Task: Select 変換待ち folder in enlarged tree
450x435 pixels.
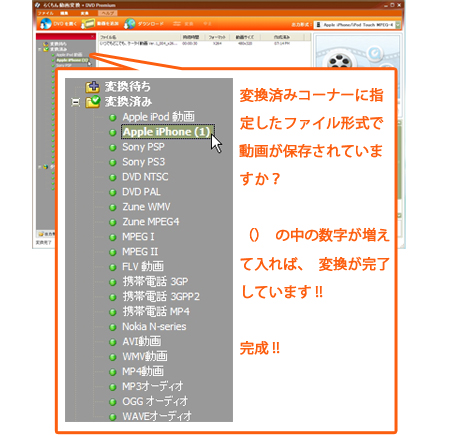Action: (127, 87)
